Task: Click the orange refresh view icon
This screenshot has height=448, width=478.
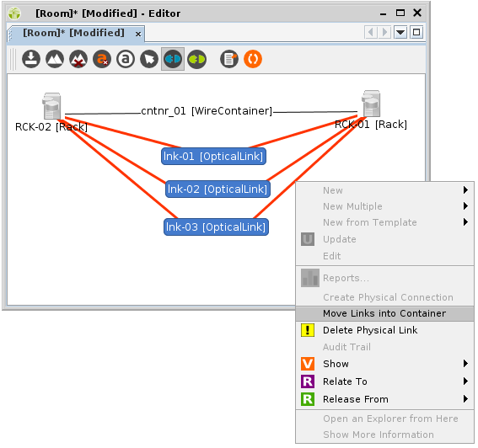Action: 253,59
